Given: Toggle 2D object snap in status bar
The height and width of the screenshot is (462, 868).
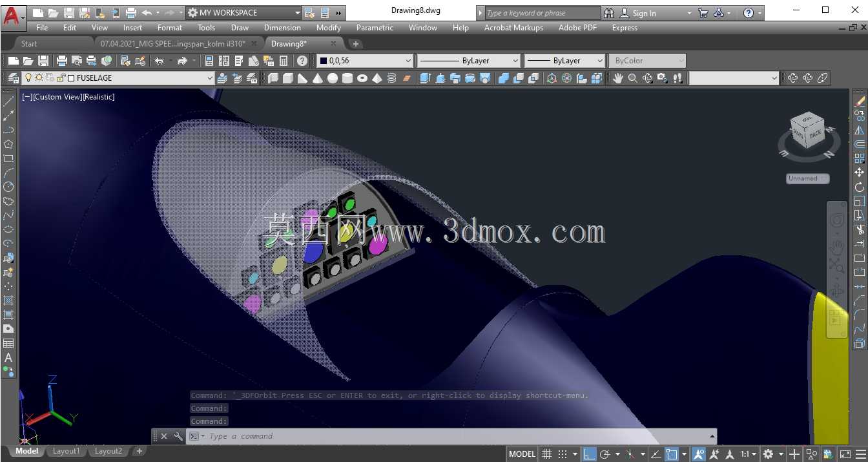Looking at the screenshot, I should point(672,454).
